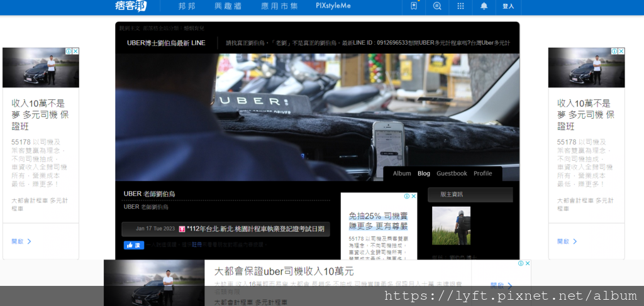This screenshot has width=644, height=306.
Task: Click the Uber dashboard banner image
Action: [317, 117]
